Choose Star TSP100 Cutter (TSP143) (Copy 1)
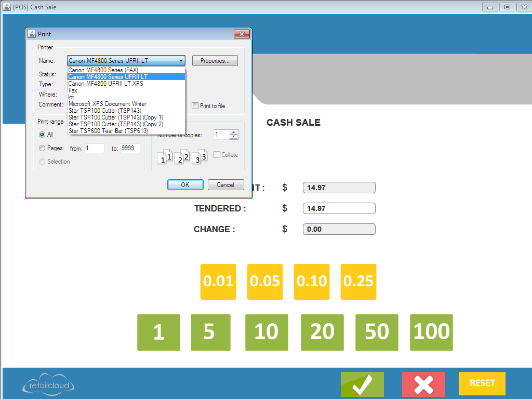This screenshot has height=399, width=532. click(126, 117)
